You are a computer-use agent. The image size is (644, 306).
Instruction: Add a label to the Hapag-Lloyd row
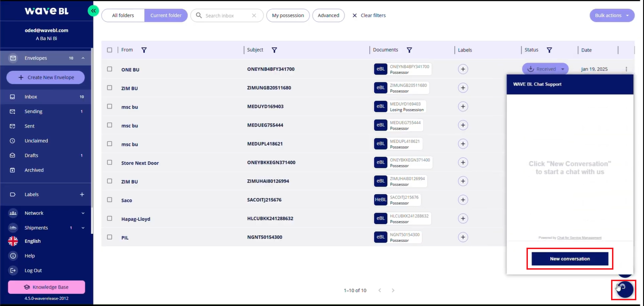[462, 219]
